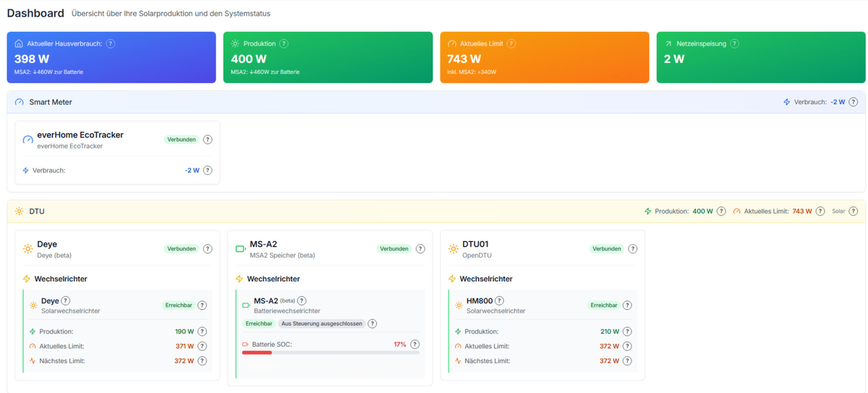Click help icon next to HM800 Erreichbar badge

pos(627,305)
